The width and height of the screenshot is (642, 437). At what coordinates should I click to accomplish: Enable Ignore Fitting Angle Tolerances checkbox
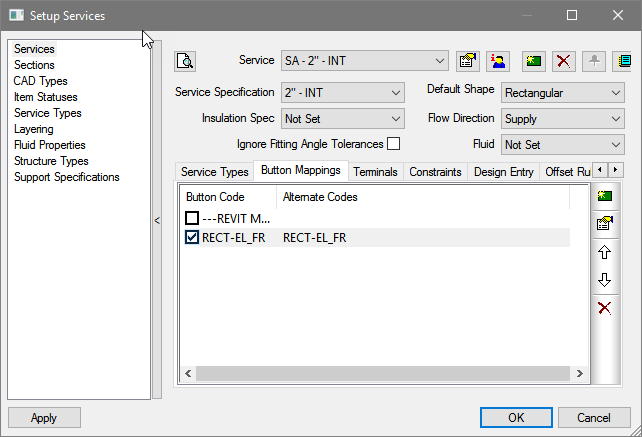pyautogui.click(x=394, y=144)
